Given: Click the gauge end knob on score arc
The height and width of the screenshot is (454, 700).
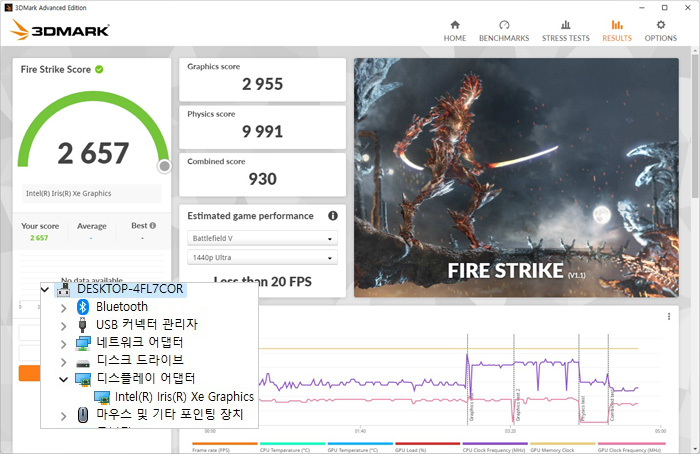Looking at the screenshot, I should point(164,166).
